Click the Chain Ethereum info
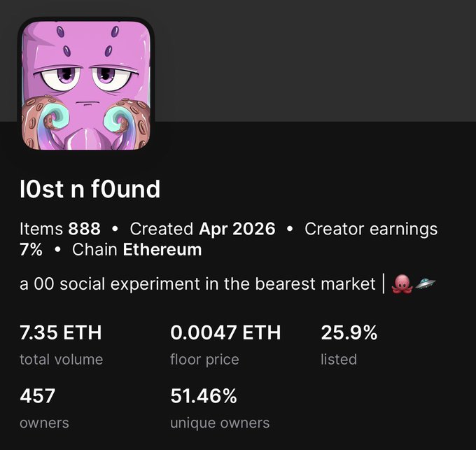 click(x=137, y=249)
